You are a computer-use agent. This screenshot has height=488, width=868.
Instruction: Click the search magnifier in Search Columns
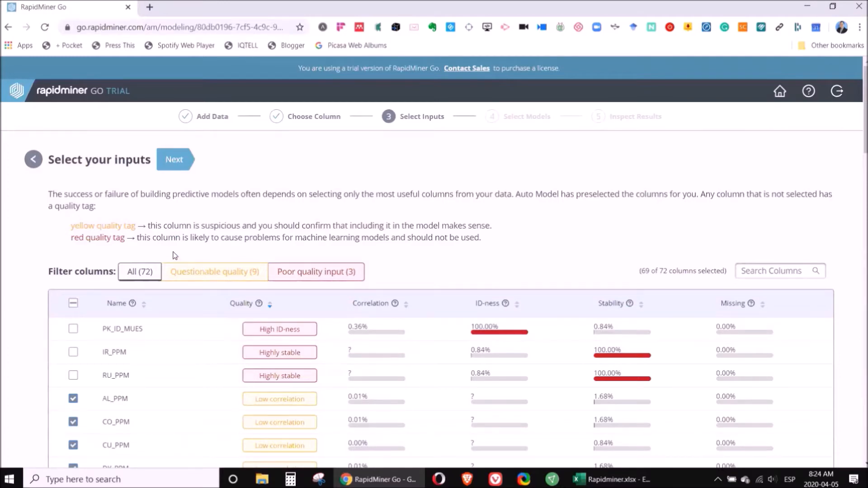coord(816,271)
